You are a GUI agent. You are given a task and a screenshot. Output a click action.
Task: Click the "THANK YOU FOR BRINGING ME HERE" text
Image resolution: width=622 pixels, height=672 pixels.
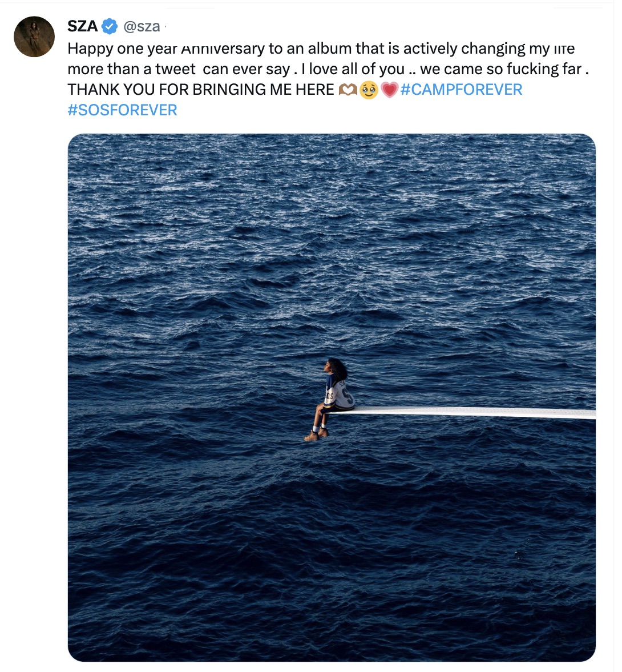(x=200, y=90)
